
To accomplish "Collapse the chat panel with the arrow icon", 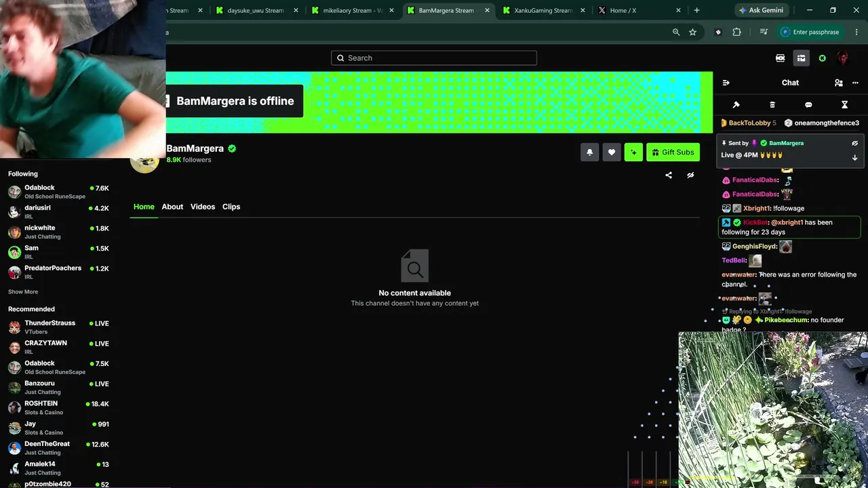I will (x=726, y=83).
